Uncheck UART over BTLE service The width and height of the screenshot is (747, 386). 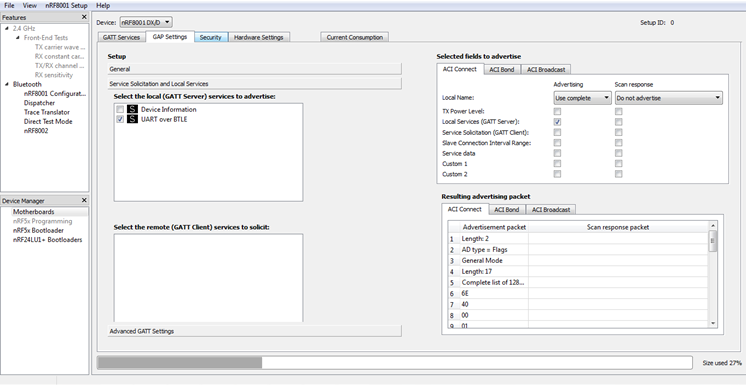point(120,120)
